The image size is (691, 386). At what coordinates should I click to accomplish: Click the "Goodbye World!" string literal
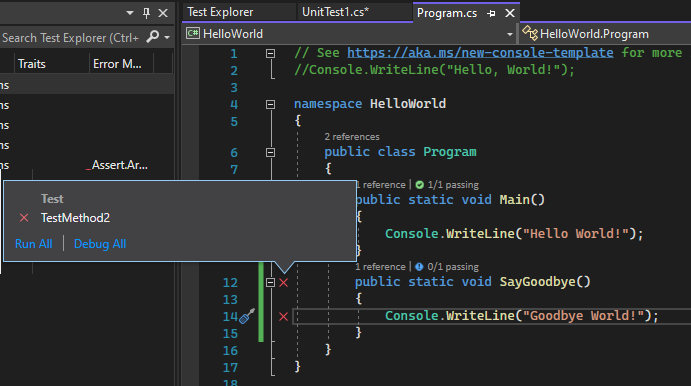[583, 315]
